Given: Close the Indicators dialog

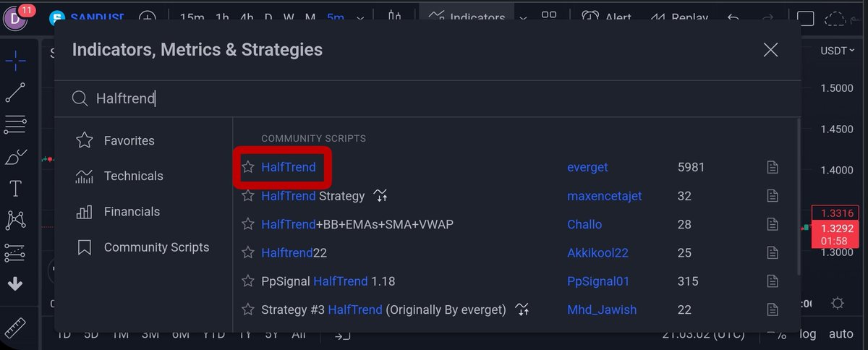Looking at the screenshot, I should click(x=771, y=50).
